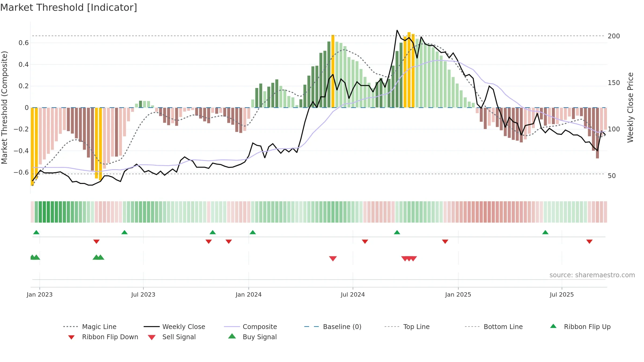Image resolution: width=644 pixels, height=362 pixels.
Task: Click the '50' right-axis price label
Action: coord(612,176)
